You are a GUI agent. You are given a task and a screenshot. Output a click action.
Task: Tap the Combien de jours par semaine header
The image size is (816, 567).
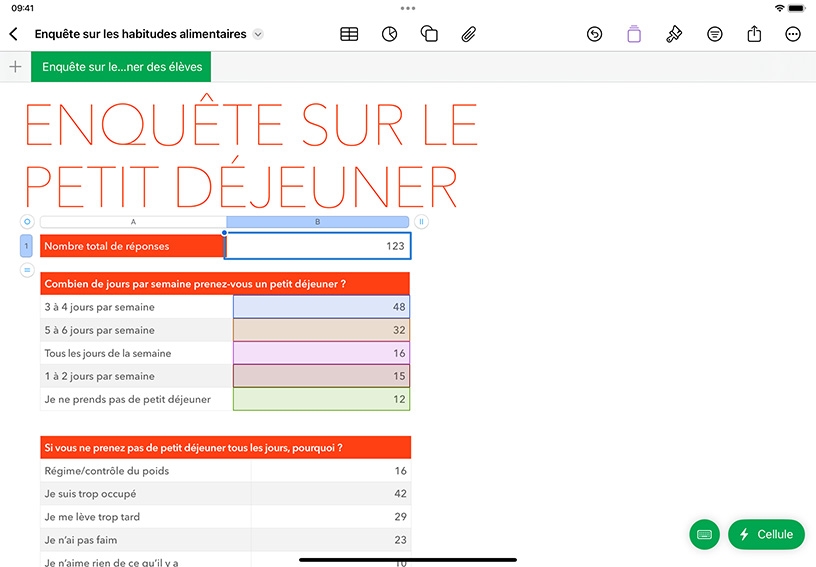225,284
